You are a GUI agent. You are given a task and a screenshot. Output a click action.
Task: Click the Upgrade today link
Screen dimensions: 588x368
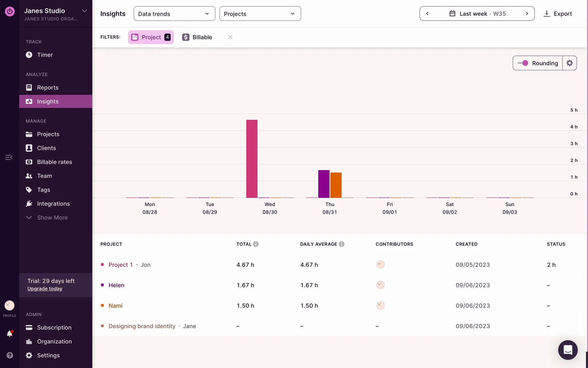45,289
